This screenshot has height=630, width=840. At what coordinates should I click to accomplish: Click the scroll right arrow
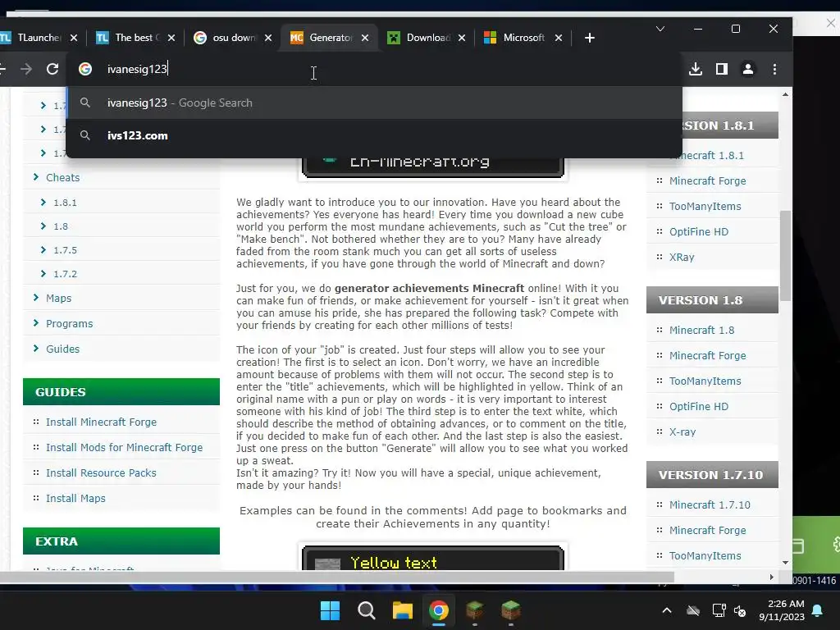pos(771,577)
